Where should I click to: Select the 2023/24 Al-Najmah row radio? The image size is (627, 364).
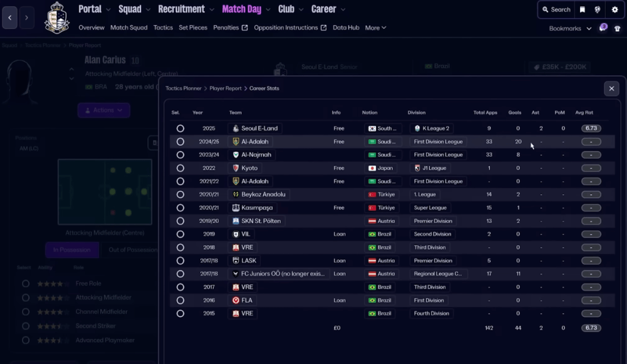click(x=180, y=155)
